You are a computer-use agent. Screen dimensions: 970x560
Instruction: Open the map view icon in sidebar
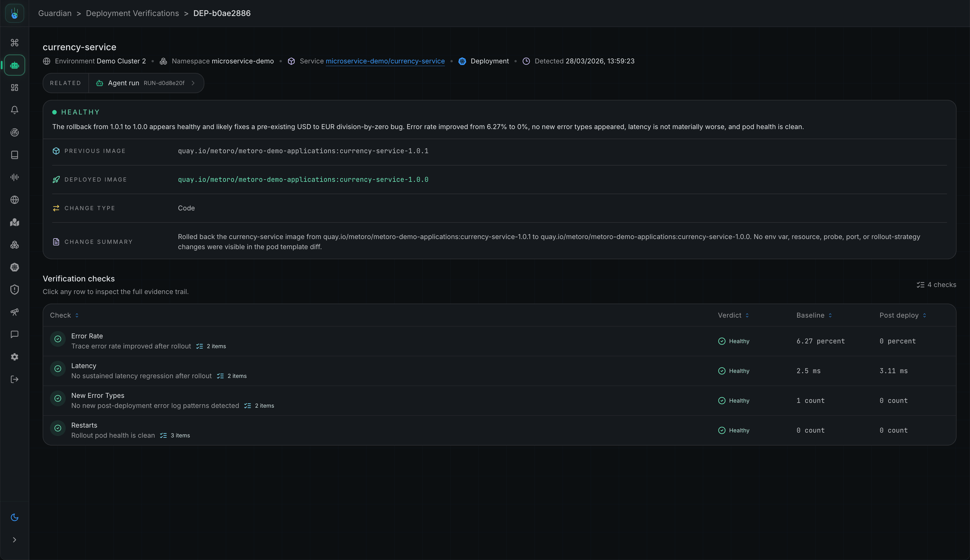click(x=15, y=222)
